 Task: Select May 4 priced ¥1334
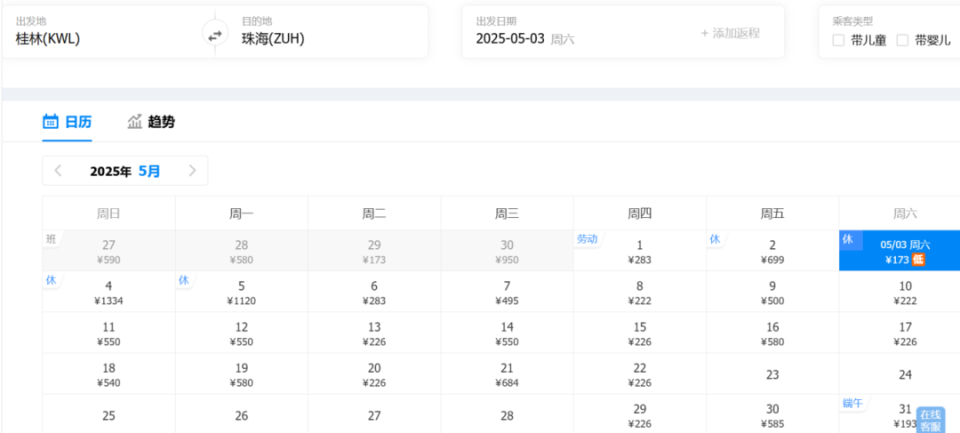109,293
